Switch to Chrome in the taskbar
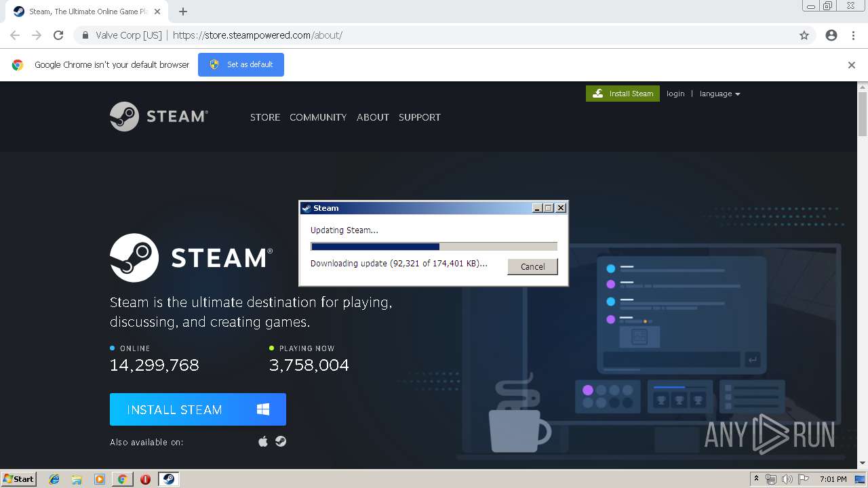This screenshot has width=868, height=488. 122,479
